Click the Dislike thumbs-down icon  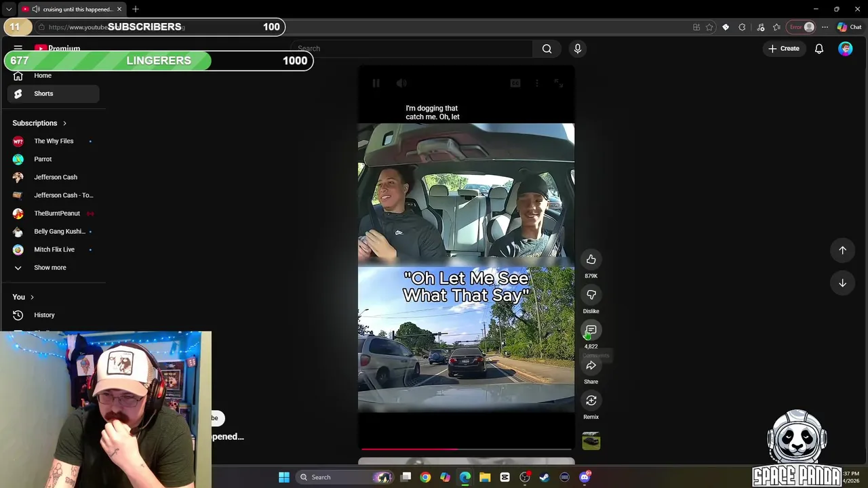[x=591, y=295]
